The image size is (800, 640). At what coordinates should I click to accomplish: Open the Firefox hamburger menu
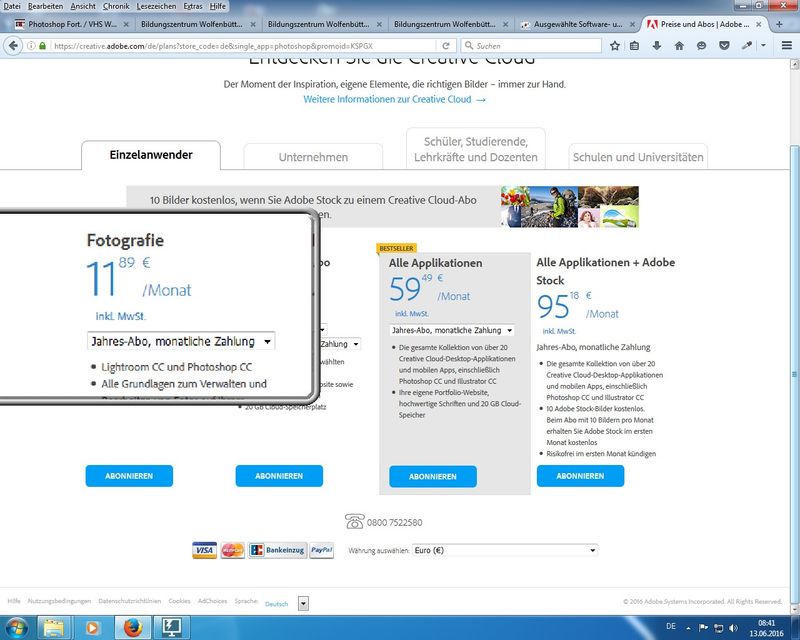(787, 45)
